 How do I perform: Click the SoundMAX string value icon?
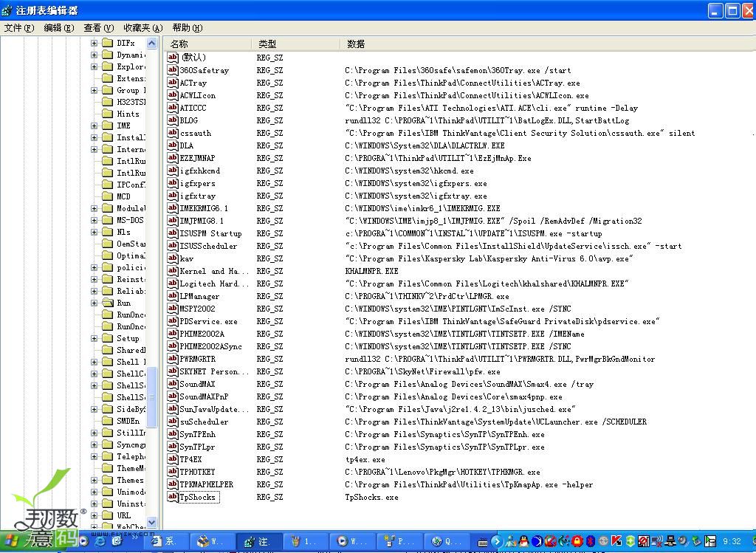(173, 384)
